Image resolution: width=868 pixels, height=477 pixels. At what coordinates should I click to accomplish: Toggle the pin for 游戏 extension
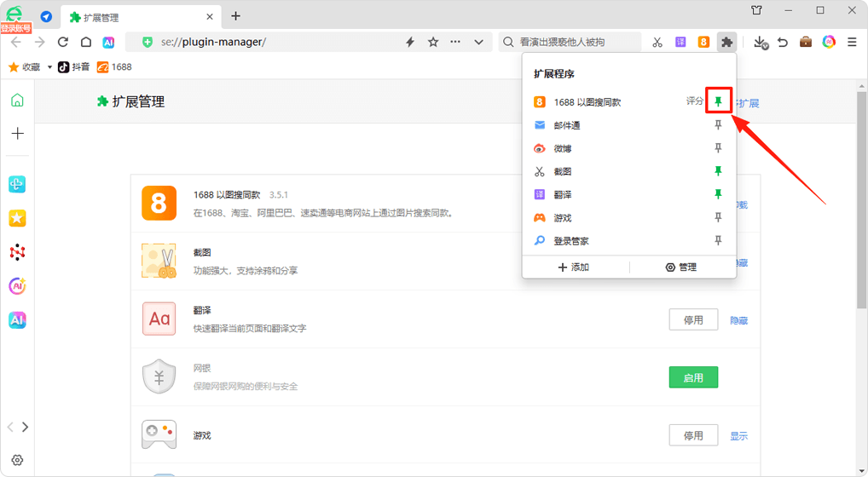click(x=718, y=218)
